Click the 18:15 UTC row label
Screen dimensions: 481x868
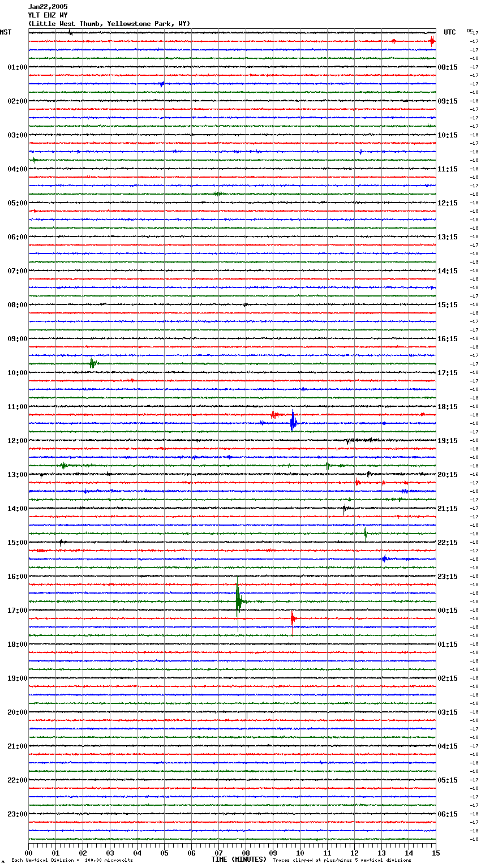point(448,407)
